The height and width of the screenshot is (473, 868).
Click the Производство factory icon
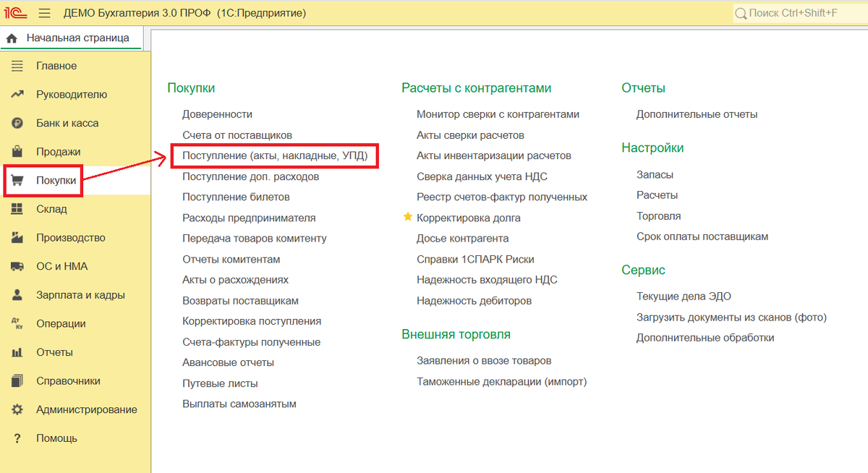(17, 238)
